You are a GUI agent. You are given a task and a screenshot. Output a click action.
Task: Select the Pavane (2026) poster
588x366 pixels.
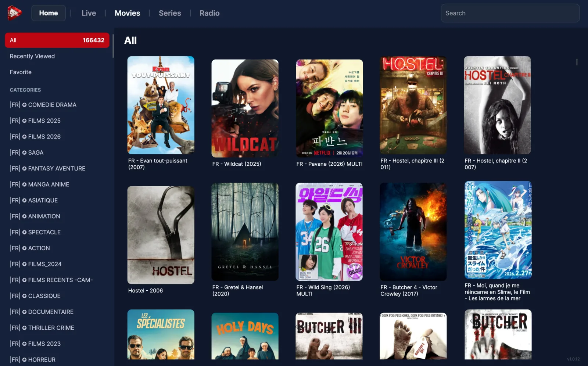(x=329, y=108)
